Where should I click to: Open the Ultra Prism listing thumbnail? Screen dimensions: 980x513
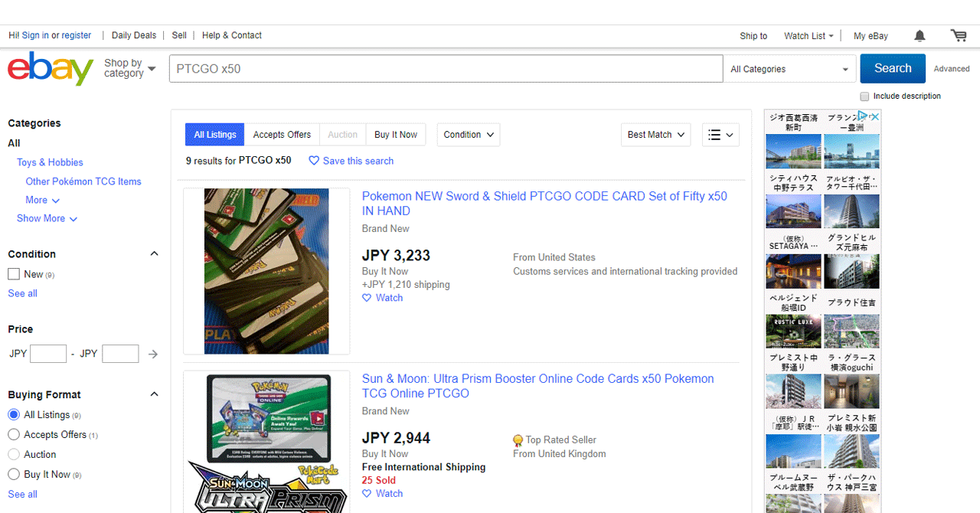(266, 443)
